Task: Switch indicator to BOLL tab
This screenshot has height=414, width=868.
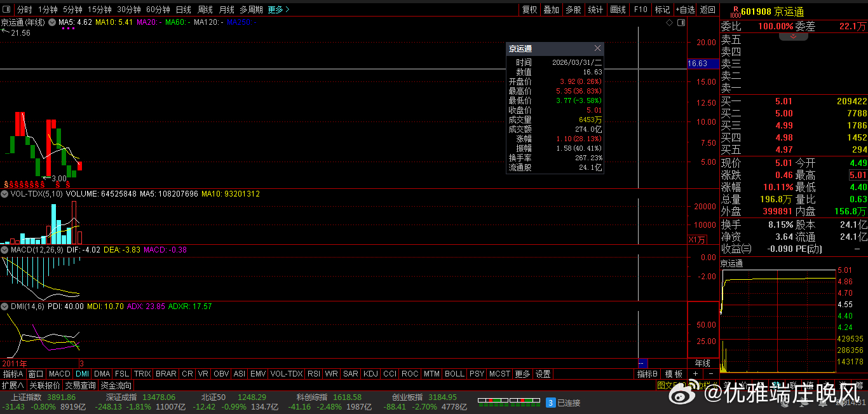Action: click(455, 374)
